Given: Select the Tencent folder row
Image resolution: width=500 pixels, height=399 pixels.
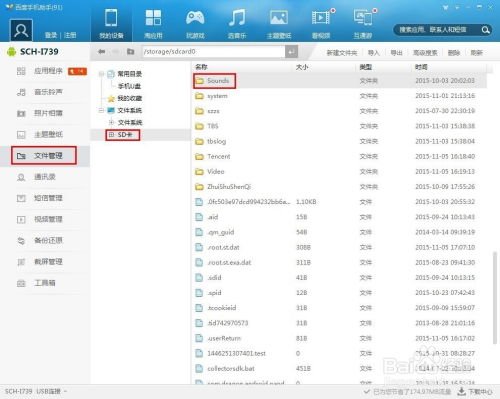Looking at the screenshot, I should point(339,156).
